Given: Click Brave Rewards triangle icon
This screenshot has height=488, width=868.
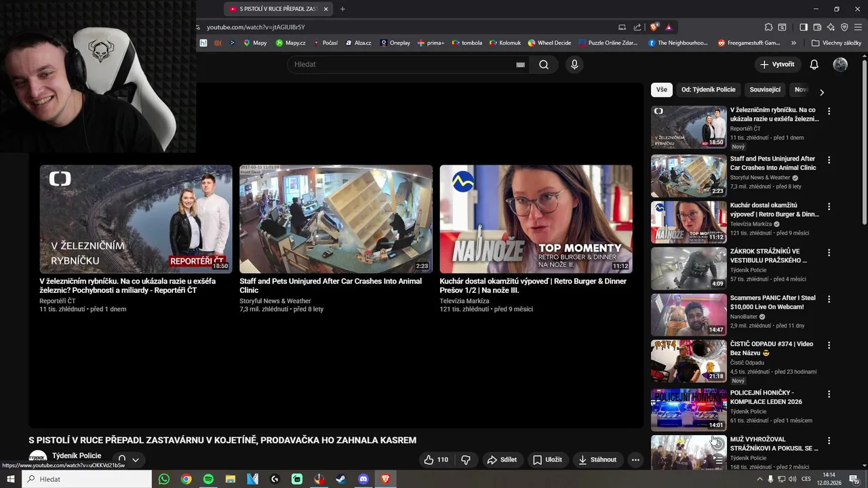Looking at the screenshot, I should (x=669, y=27).
